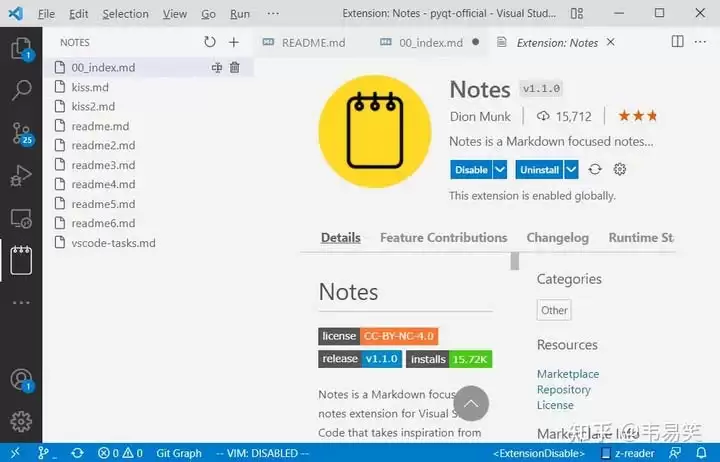This screenshot has width=720, height=462.
Task: Customize layout icon in title bar
Action: pyautogui.click(x=577, y=13)
